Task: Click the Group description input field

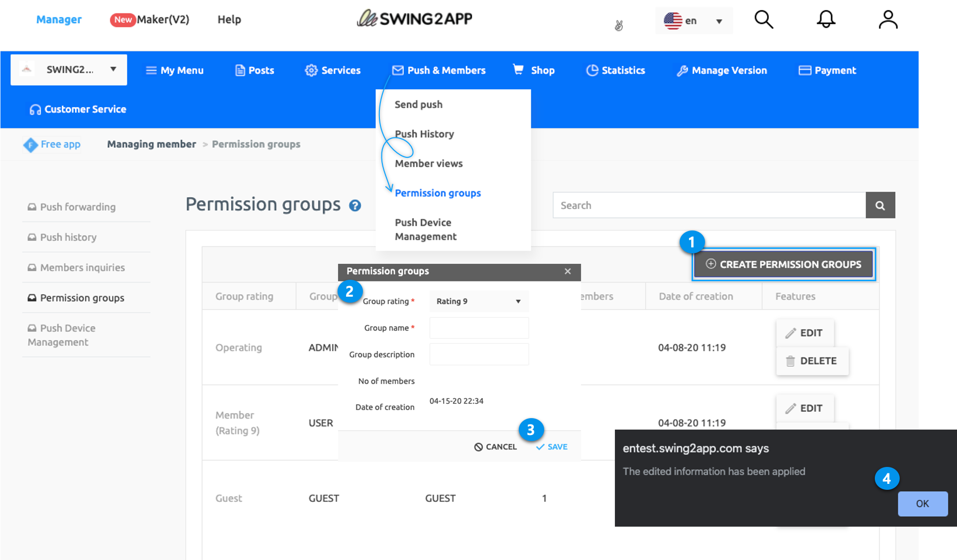Action: [478, 354]
